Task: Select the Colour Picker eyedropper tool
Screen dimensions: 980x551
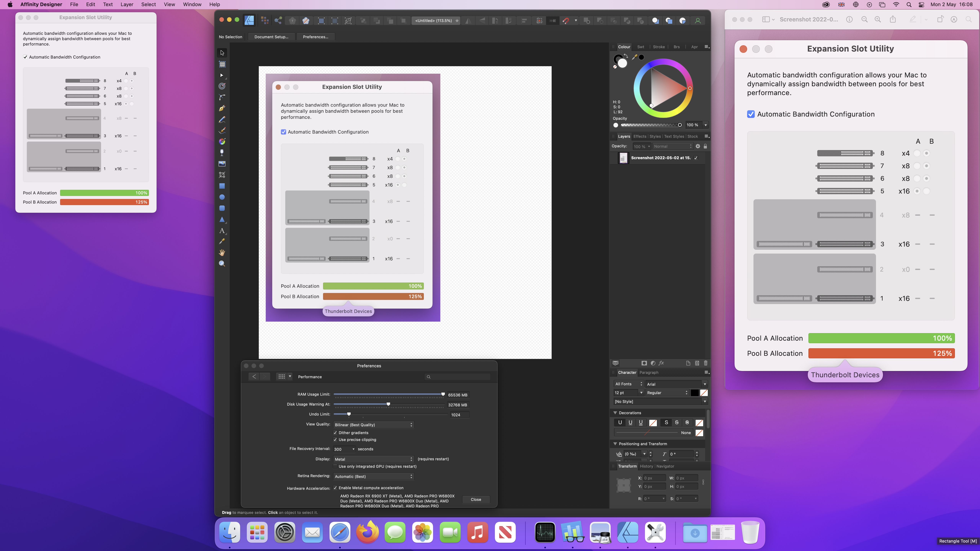Action: 222,241
